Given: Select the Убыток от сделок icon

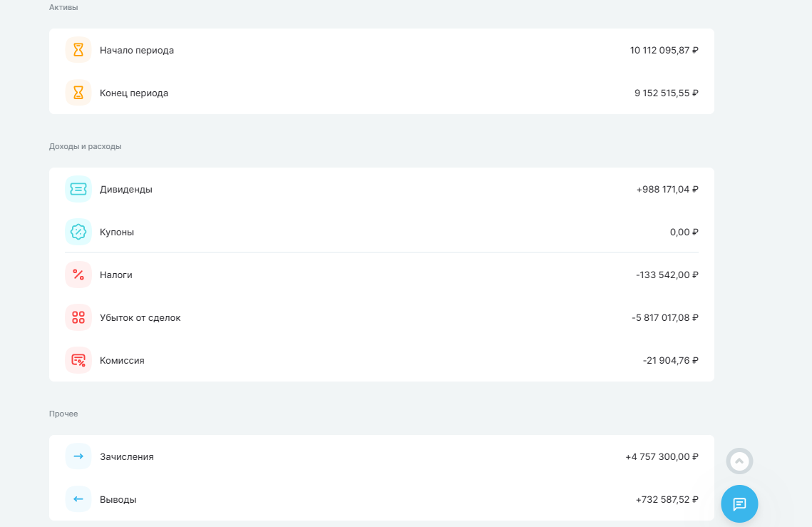Looking at the screenshot, I should 78,317.
